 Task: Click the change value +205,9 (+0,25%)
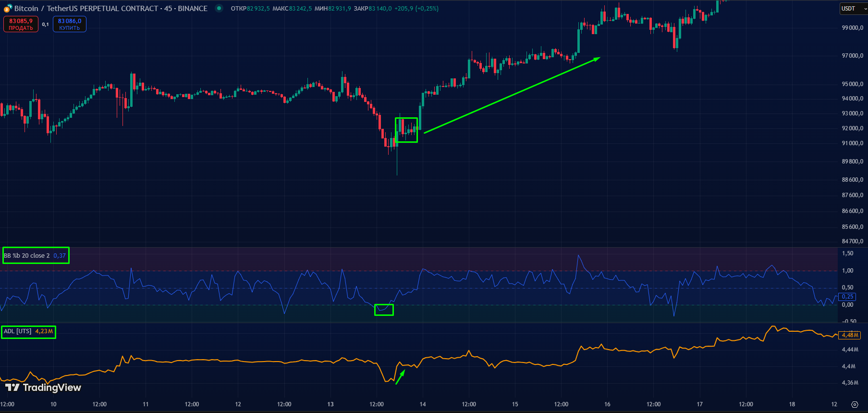416,8
